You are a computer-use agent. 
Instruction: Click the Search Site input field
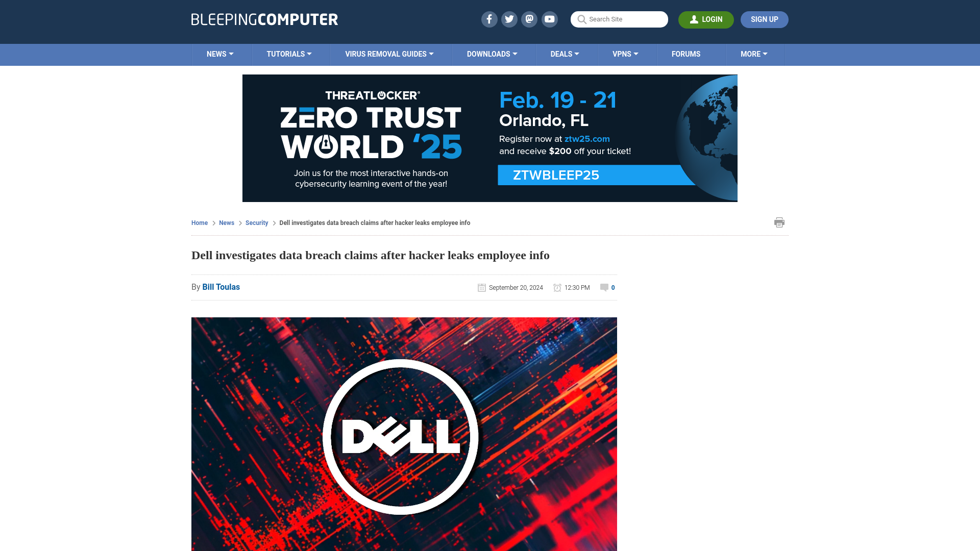point(619,19)
